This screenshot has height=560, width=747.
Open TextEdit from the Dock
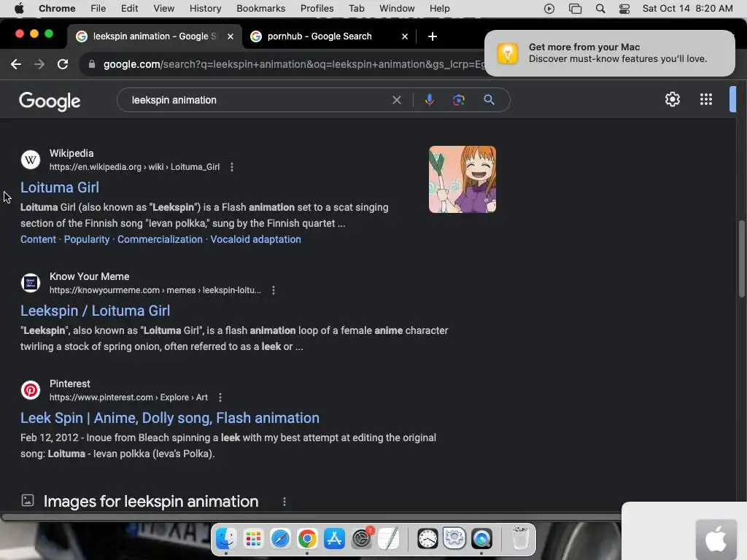coord(389,539)
